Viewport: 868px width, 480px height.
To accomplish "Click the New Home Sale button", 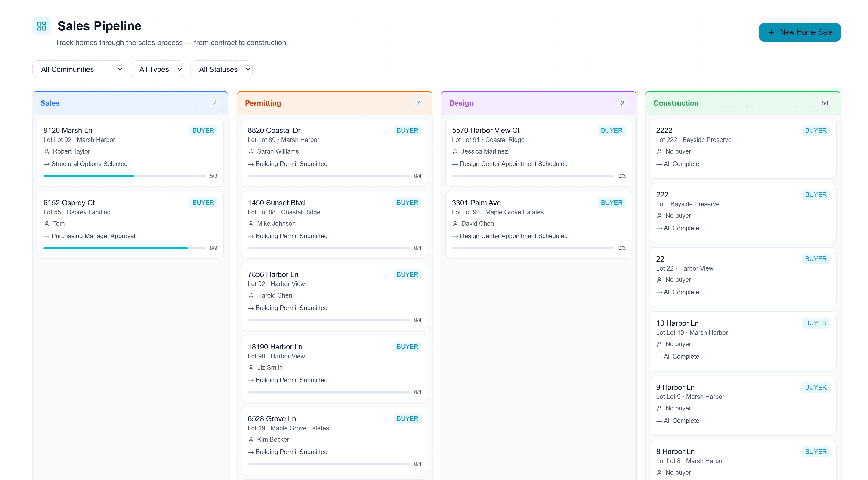I will [800, 32].
